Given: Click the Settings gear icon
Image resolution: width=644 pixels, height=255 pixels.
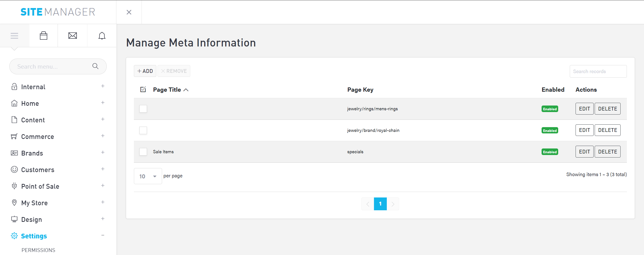Looking at the screenshot, I should 14,236.
